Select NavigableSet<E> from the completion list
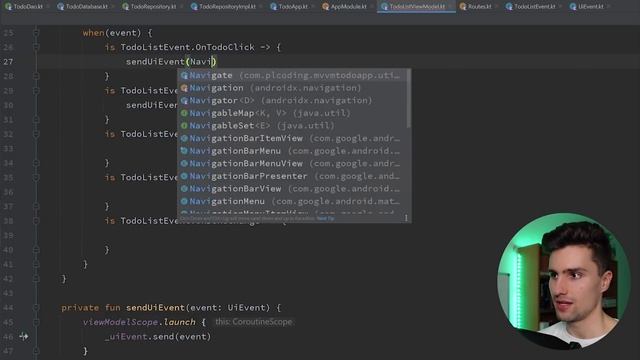Viewport: 640px width, 360px height. (292, 126)
